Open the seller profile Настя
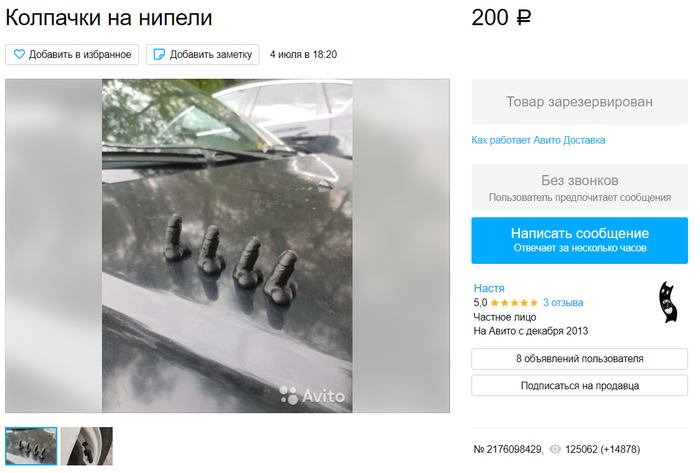Screen dimensions: 700x473 [x=489, y=288]
